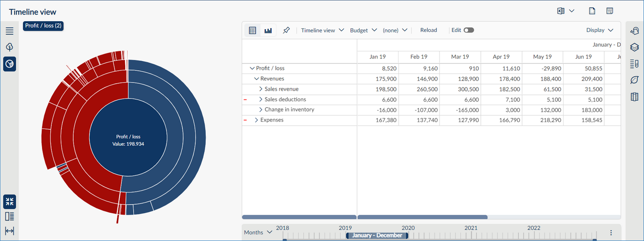644x241 pixels.
Task: Click the Profit / loss (2) breadcrumb tag
Action: point(43,26)
